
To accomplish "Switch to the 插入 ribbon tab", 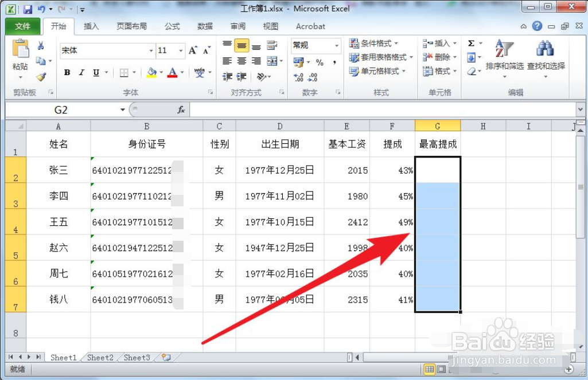I will tap(91, 26).
